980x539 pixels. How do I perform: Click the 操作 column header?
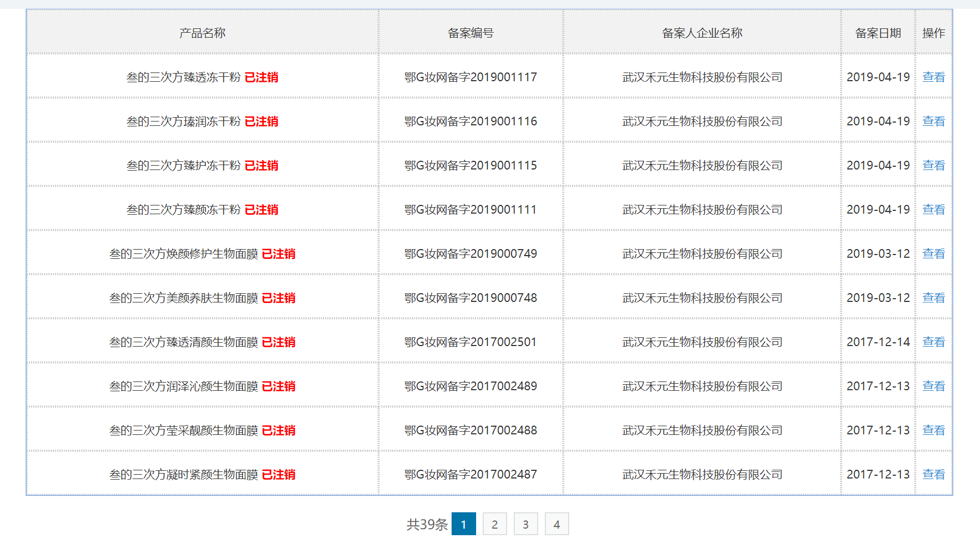[933, 33]
